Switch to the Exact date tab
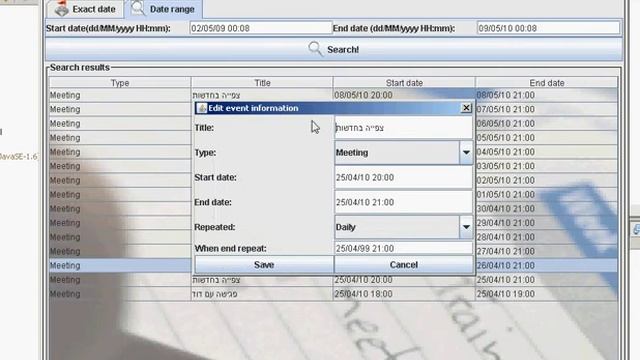The width and height of the screenshot is (640, 360). click(x=85, y=9)
